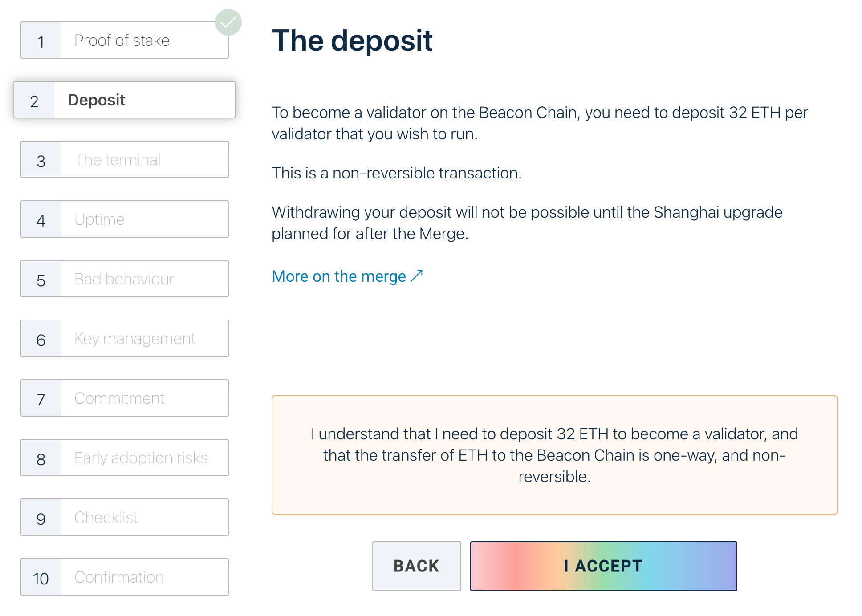Open the More on the merge link
Image resolution: width=862 pixels, height=616 pixels.
click(x=339, y=276)
